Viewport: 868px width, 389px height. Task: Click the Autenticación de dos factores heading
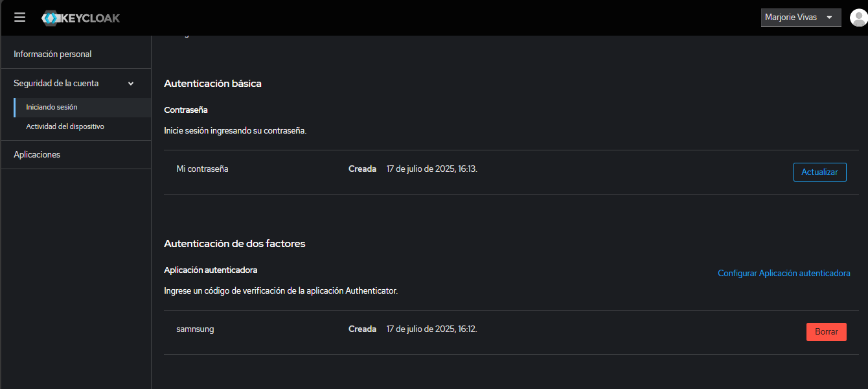tap(234, 244)
